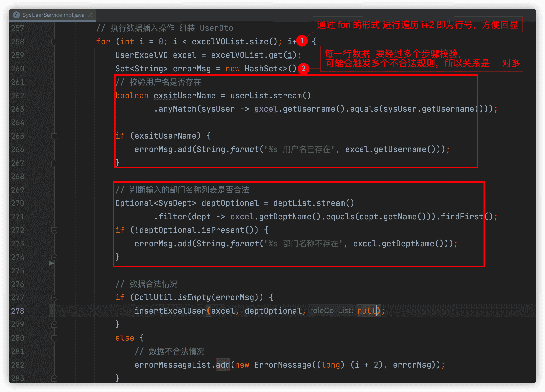
Task: Toggle breakpoint at line number 266
Action: pyautogui.click(x=18, y=150)
